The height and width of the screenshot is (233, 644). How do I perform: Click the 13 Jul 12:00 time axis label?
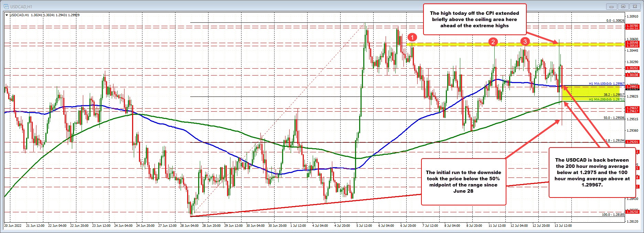click(x=563, y=226)
